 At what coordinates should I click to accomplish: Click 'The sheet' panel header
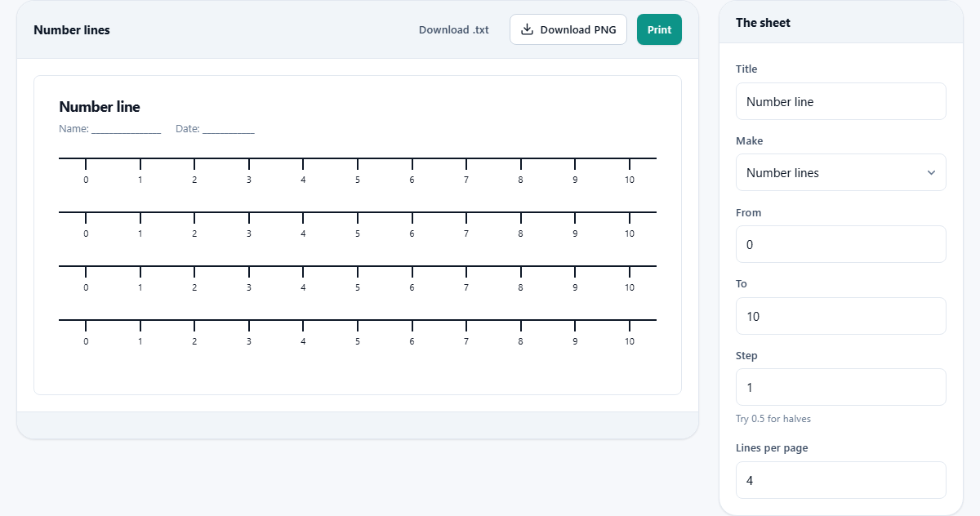763,23
